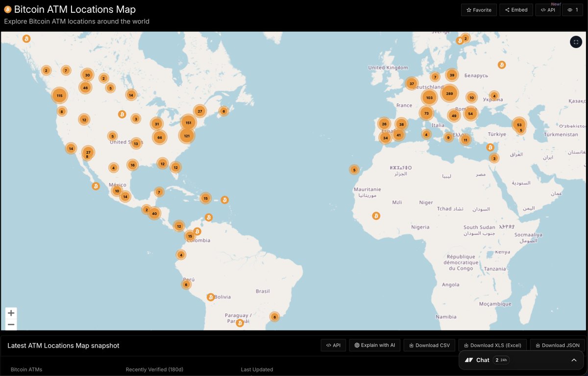The image size is (588, 376).
Task: Select the 40 cluster in Central America
Action: [x=154, y=213]
